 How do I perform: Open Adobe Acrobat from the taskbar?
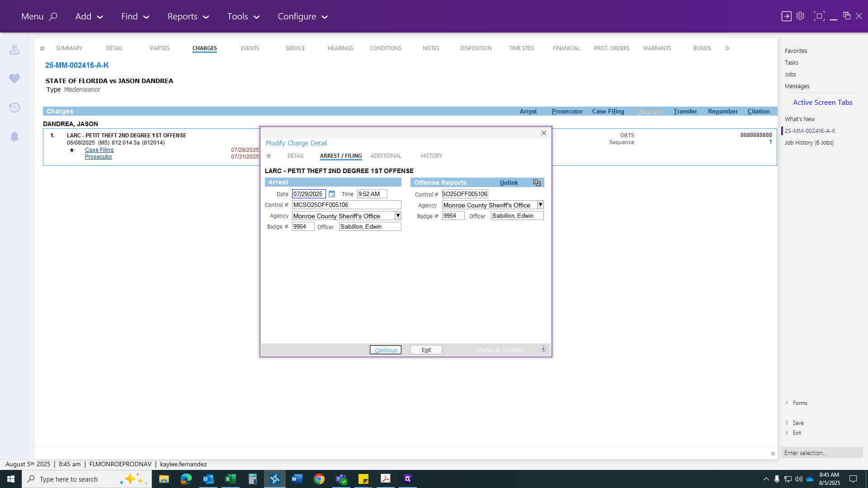pos(386,479)
